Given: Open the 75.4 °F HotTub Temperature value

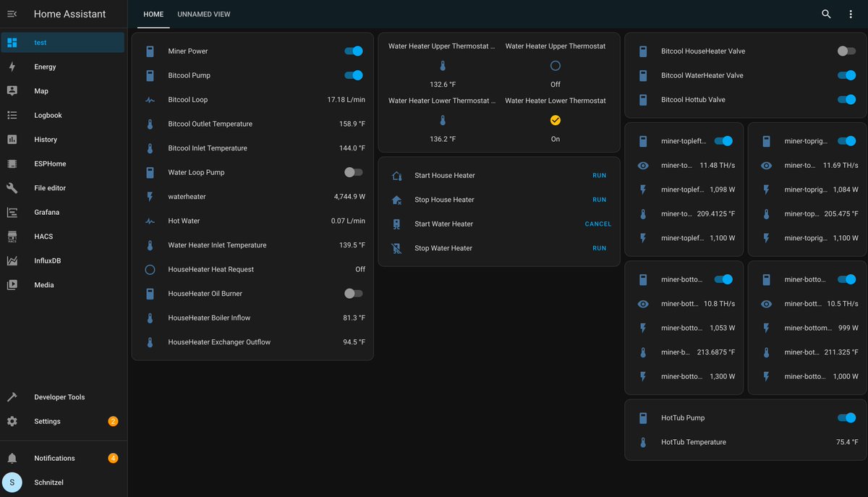Looking at the screenshot, I should click(x=846, y=442).
